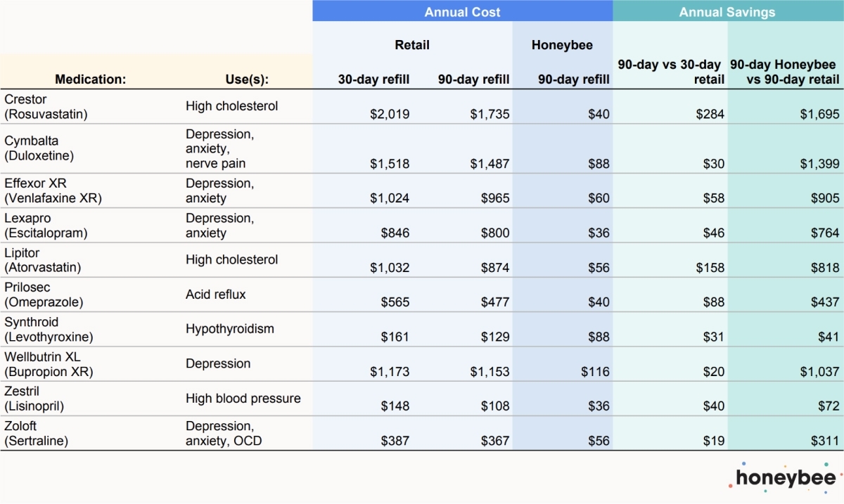Click the $764 savings value
Viewport: 844px width, 504px height.
click(824, 233)
